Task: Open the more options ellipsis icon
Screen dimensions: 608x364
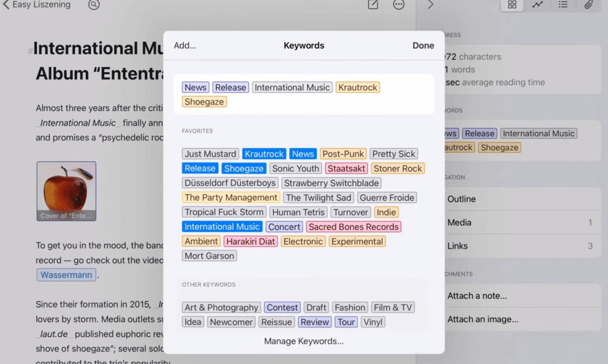Action: 399,5
